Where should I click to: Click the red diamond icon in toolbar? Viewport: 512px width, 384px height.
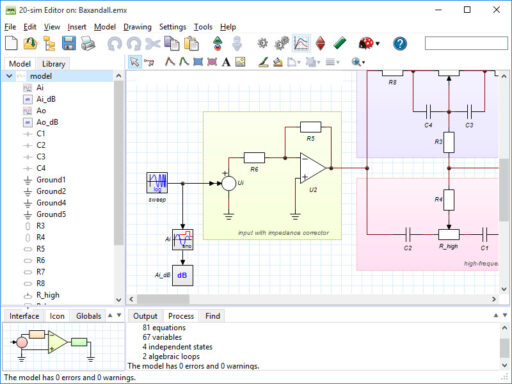tap(320, 43)
